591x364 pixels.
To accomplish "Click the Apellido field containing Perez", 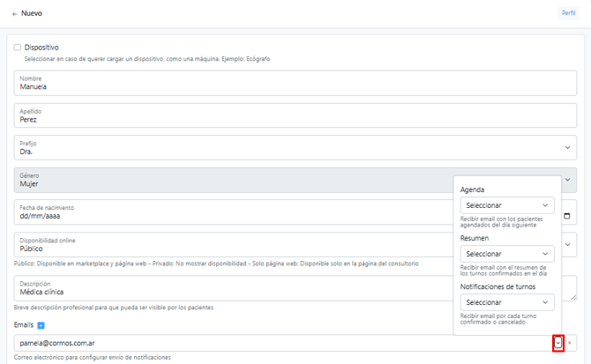I will pyautogui.click(x=295, y=115).
